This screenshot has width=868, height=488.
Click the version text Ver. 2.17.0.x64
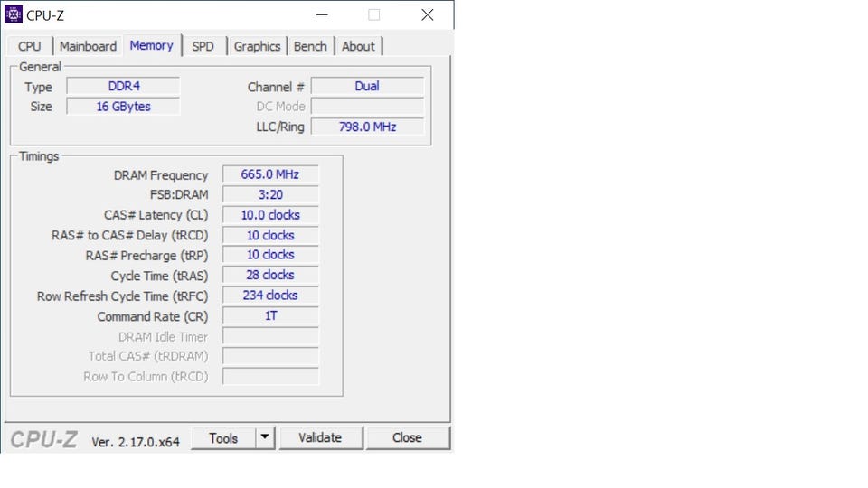[x=136, y=442]
